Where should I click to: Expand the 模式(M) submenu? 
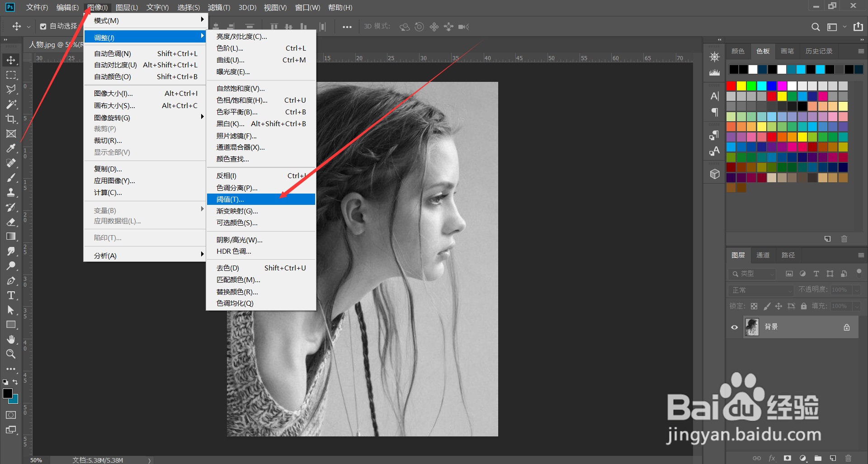(x=145, y=20)
